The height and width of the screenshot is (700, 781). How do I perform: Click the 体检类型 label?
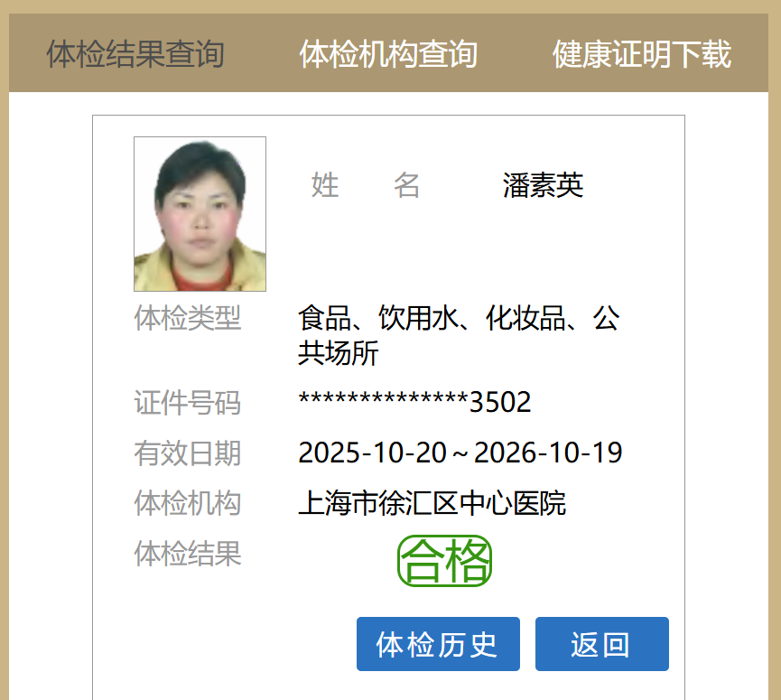click(187, 318)
